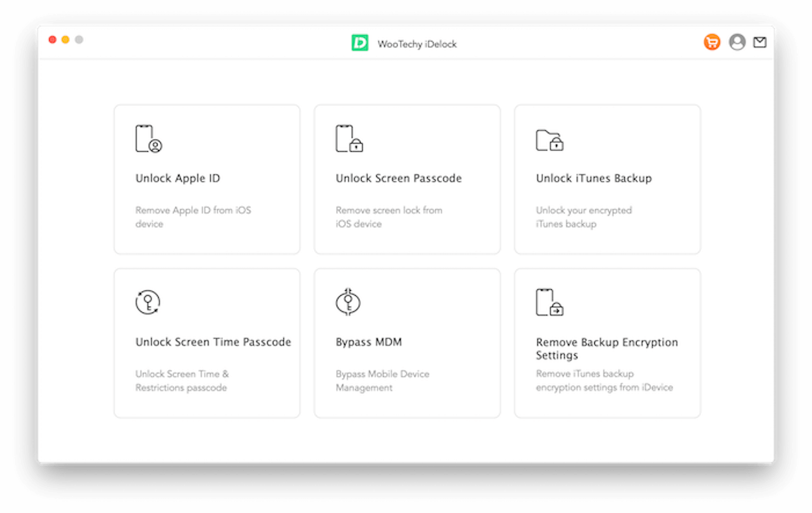812x513 pixels.
Task: Click "Remove Apple ID from iOS device" text
Action: [193, 217]
